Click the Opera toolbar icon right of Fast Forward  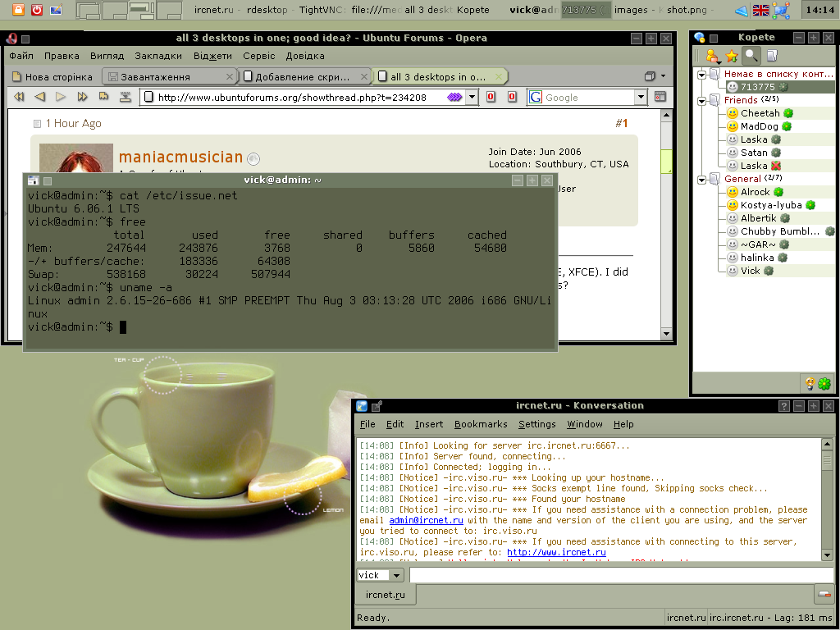pos(103,97)
